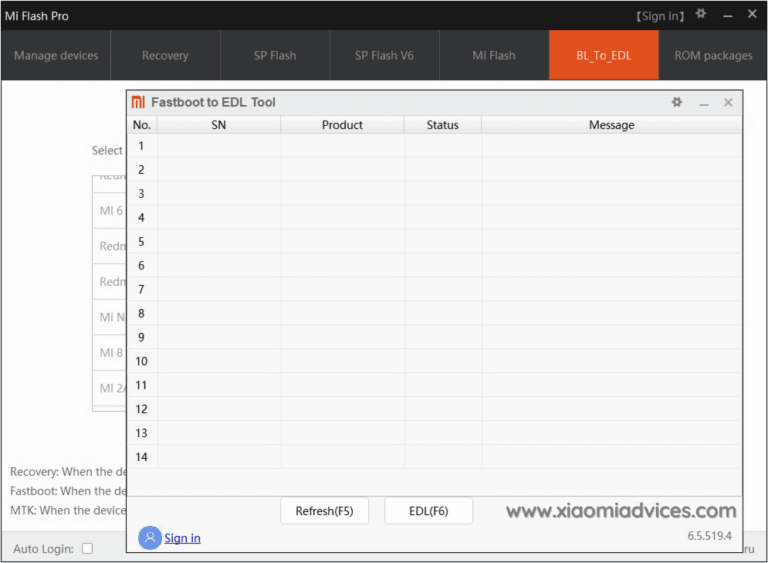Click Sign in at the top title bar
Viewport: 768px width, 563px height.
click(x=660, y=16)
